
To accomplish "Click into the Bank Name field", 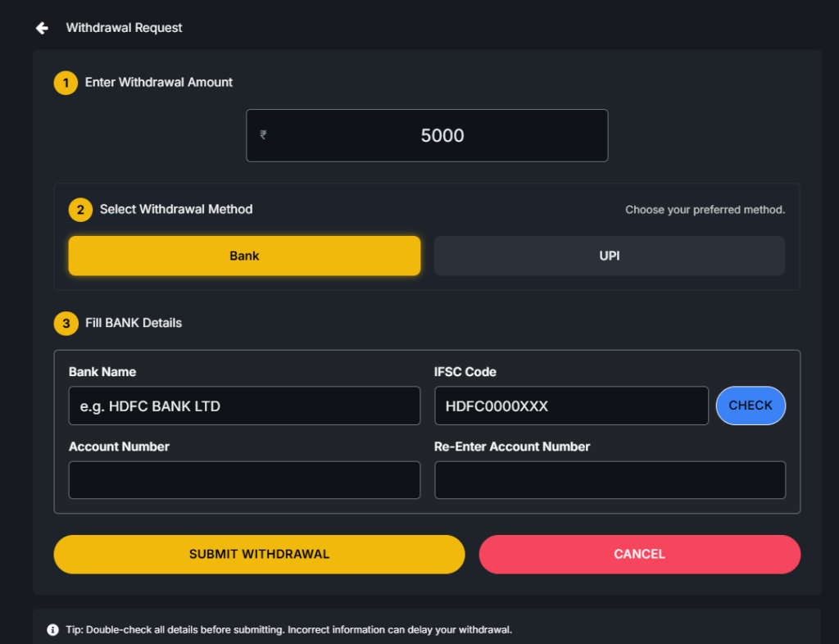I will click(244, 406).
